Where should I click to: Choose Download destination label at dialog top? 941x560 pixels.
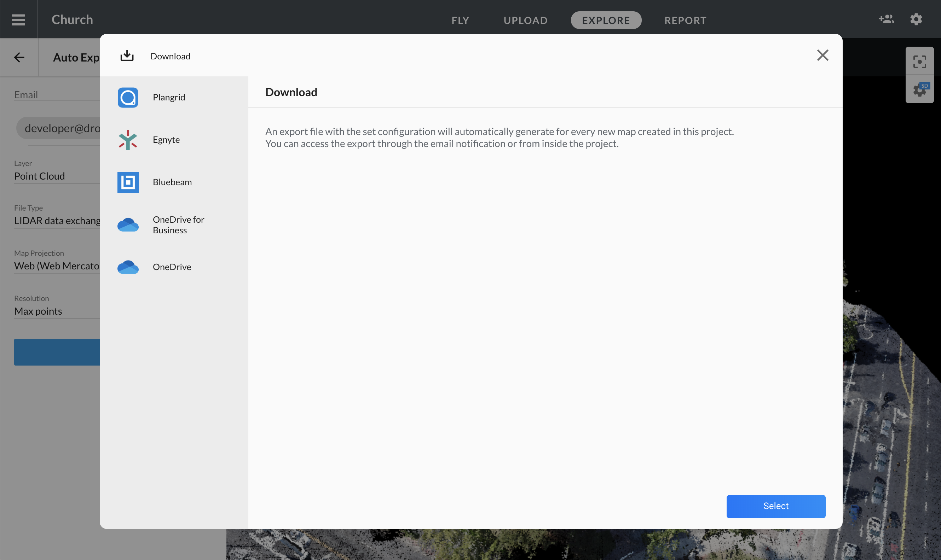pyautogui.click(x=170, y=56)
